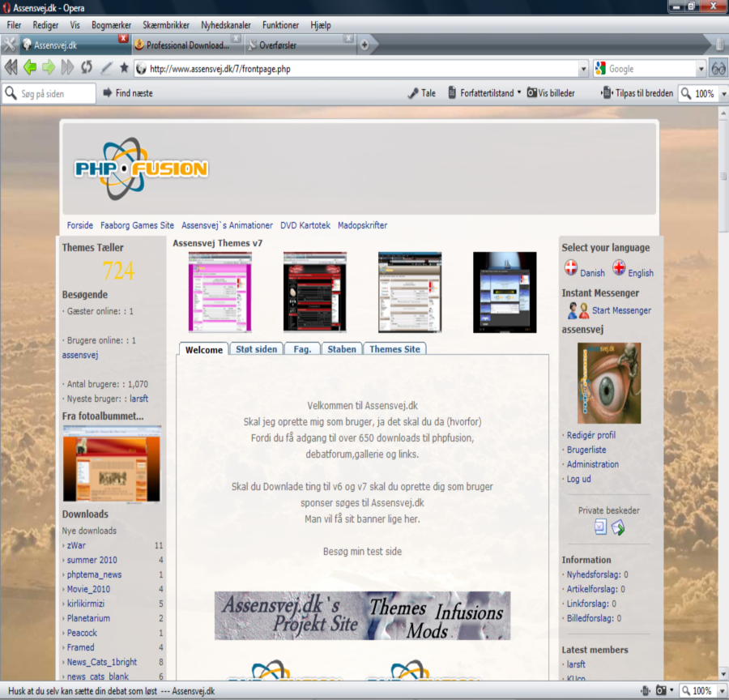Click Redigér profil link
Screen dimensions: 729x700
pyautogui.click(x=591, y=435)
